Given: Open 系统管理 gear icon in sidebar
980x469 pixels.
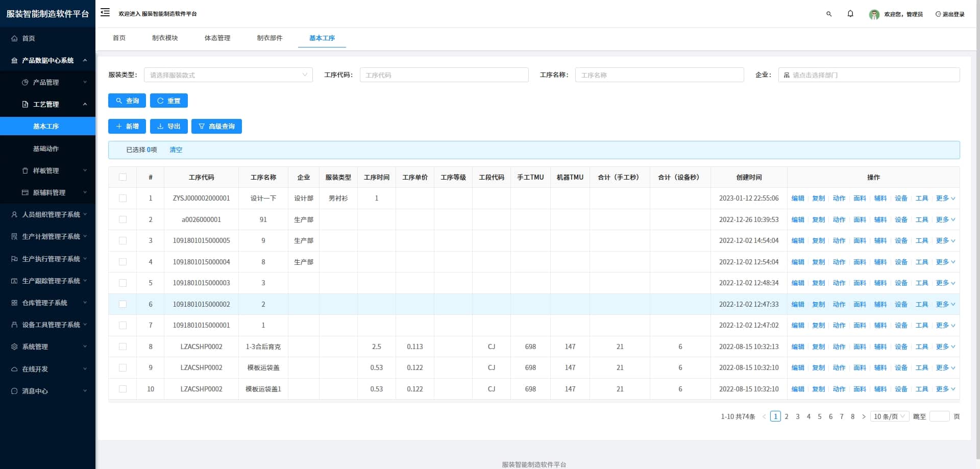Looking at the screenshot, I should click(14, 347).
